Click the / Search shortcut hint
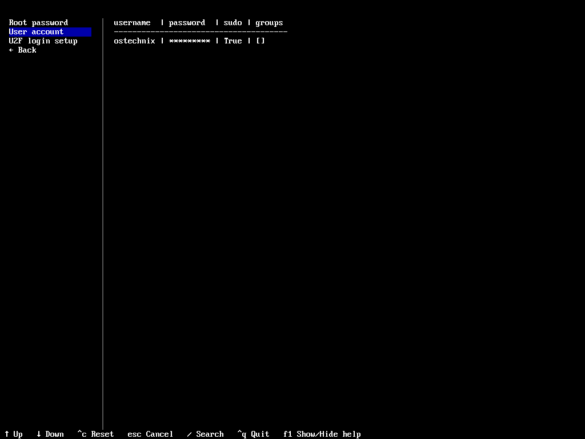Screen dimensions: 585x439 [205, 434]
